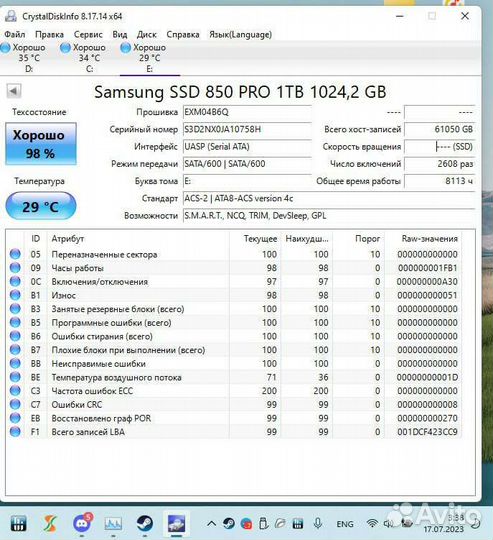Click the power-on hours value 8113 ч
493x540 pixels.
[439, 181]
